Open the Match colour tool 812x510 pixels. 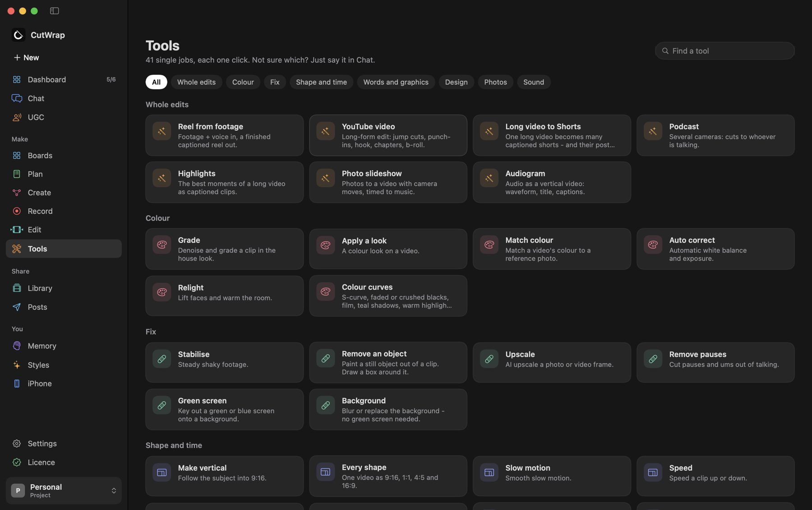(552, 249)
